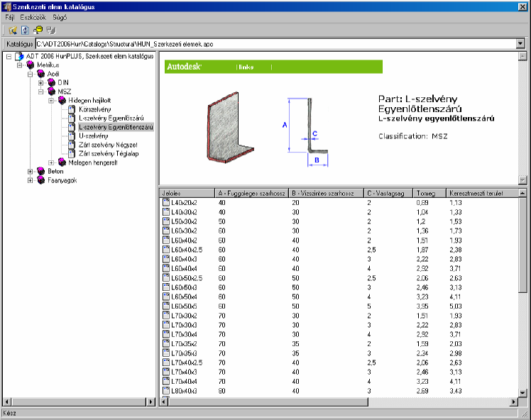The height and width of the screenshot is (420, 531).
Task: Click the greyed-out save toolbar icon
Action: [x=51, y=31]
